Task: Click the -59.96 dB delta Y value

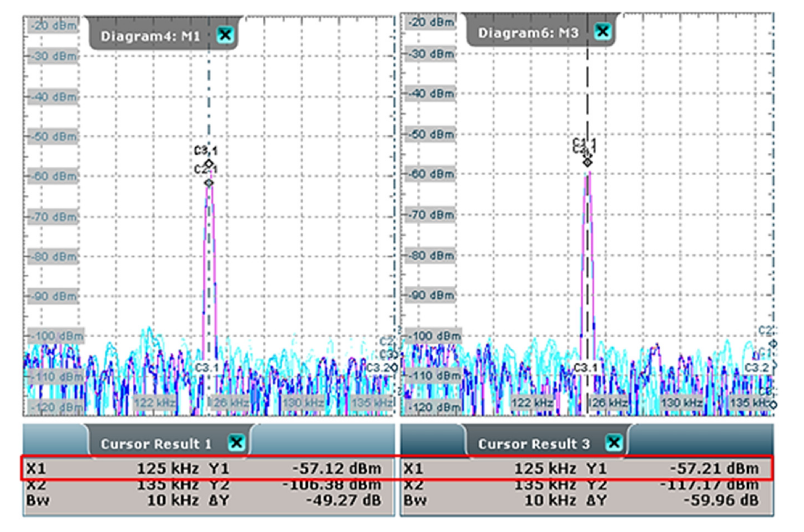Action: (721, 501)
